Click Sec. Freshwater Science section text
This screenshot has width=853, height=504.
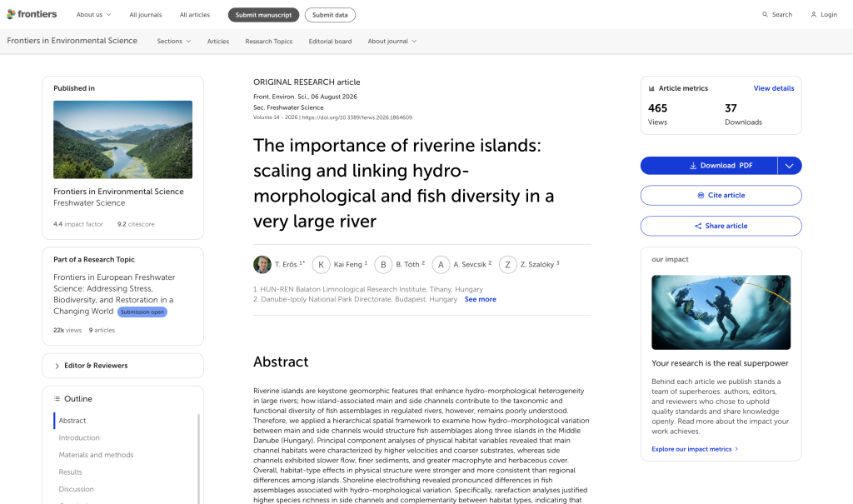pos(288,107)
